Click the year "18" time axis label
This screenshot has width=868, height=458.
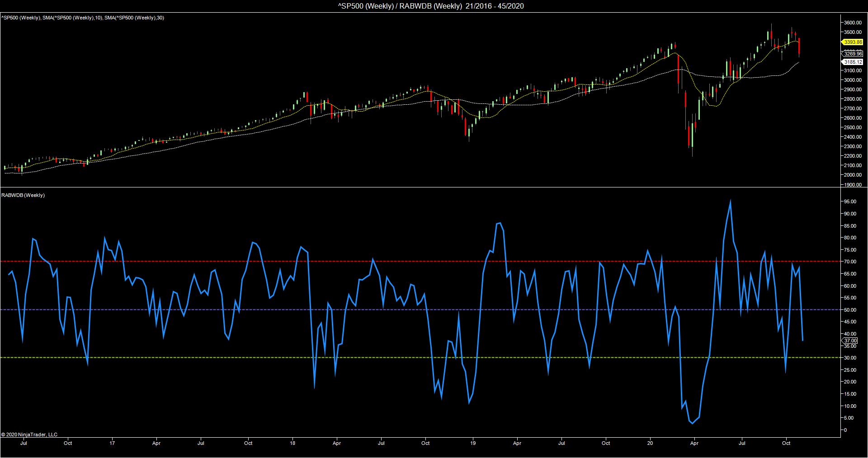pos(293,443)
